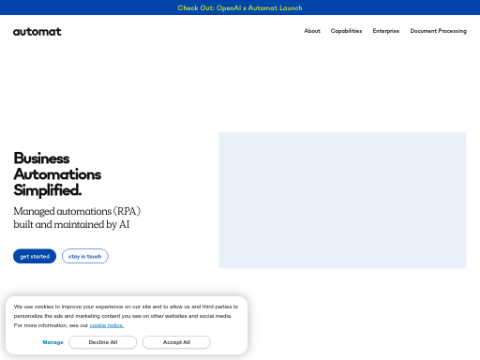The width and height of the screenshot is (480, 360).
Task: Open the cookie notice link
Action: 107,325
